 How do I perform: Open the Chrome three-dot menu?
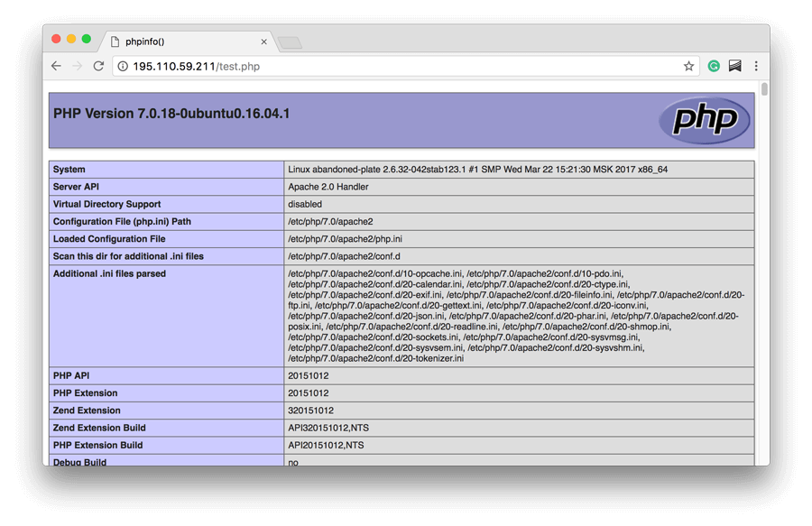coord(754,66)
